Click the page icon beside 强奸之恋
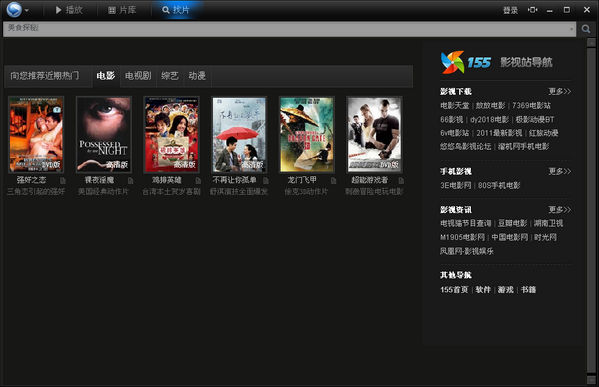The width and height of the screenshot is (599, 387). tap(63, 180)
